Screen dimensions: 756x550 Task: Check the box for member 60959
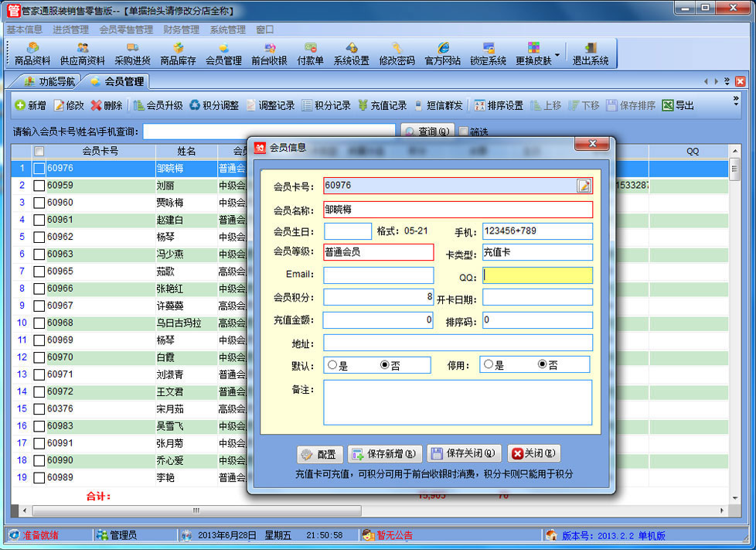39,186
